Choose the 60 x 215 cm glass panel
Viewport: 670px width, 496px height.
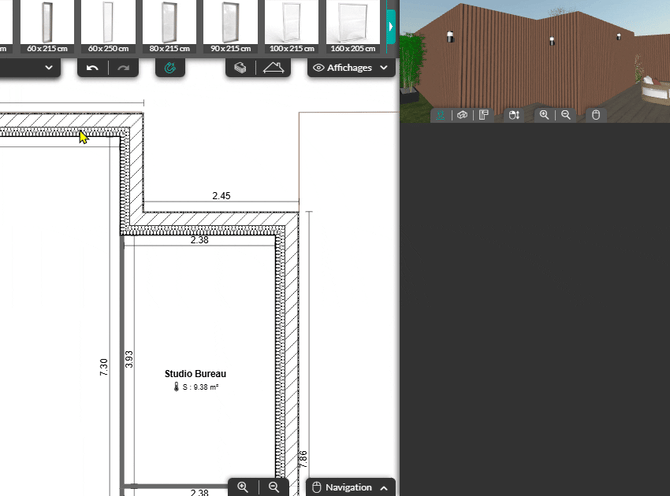pyautogui.click(x=47, y=26)
